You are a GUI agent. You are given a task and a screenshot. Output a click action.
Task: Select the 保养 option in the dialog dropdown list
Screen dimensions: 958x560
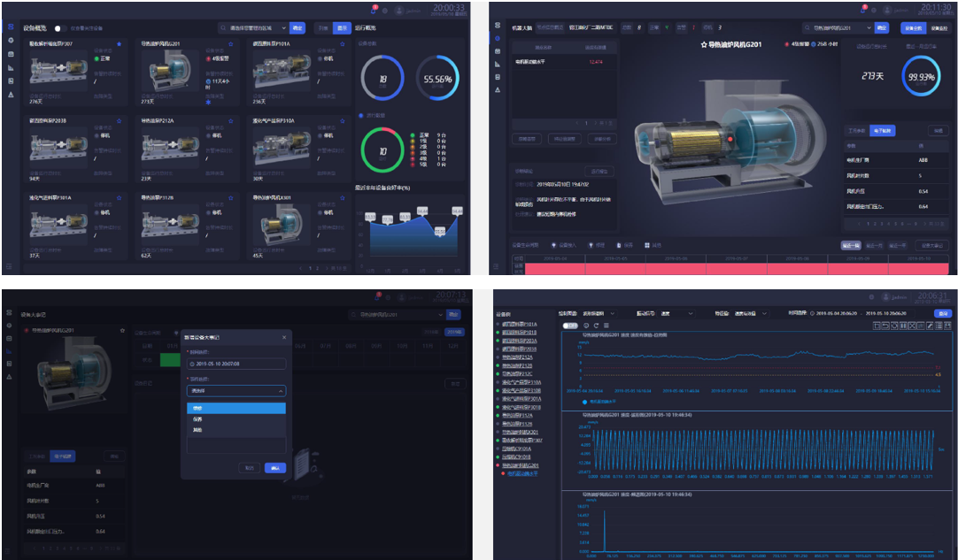tap(236, 419)
